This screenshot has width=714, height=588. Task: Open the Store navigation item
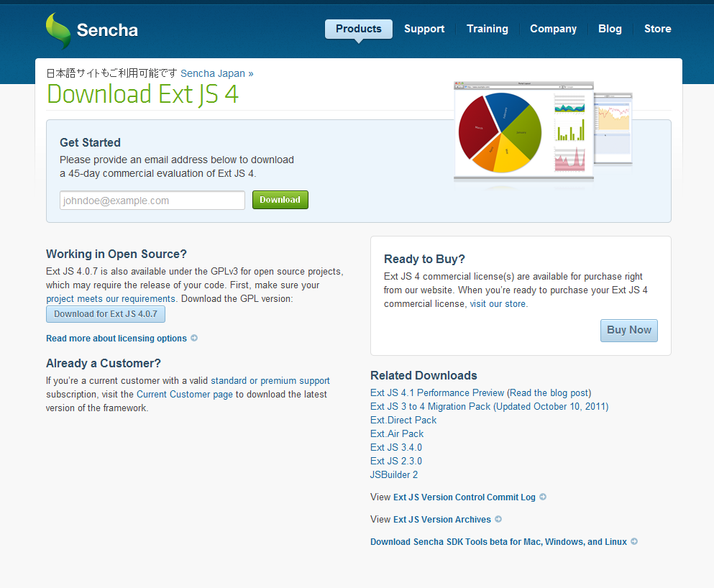pyautogui.click(x=657, y=29)
